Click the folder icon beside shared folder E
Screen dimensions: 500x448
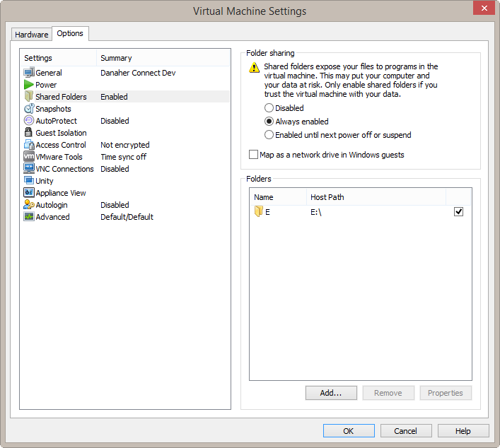pos(259,211)
